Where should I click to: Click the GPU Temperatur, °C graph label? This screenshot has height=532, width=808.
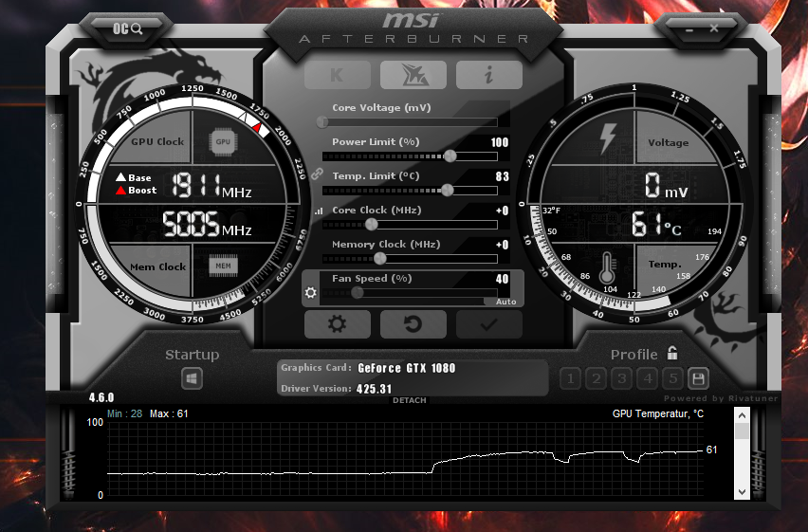[658, 414]
